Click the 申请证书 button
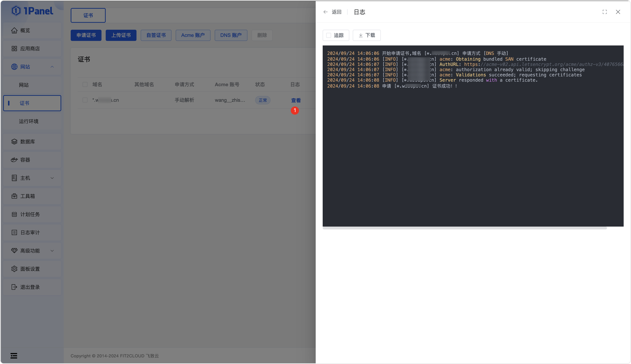This screenshot has height=364, width=631. point(86,35)
